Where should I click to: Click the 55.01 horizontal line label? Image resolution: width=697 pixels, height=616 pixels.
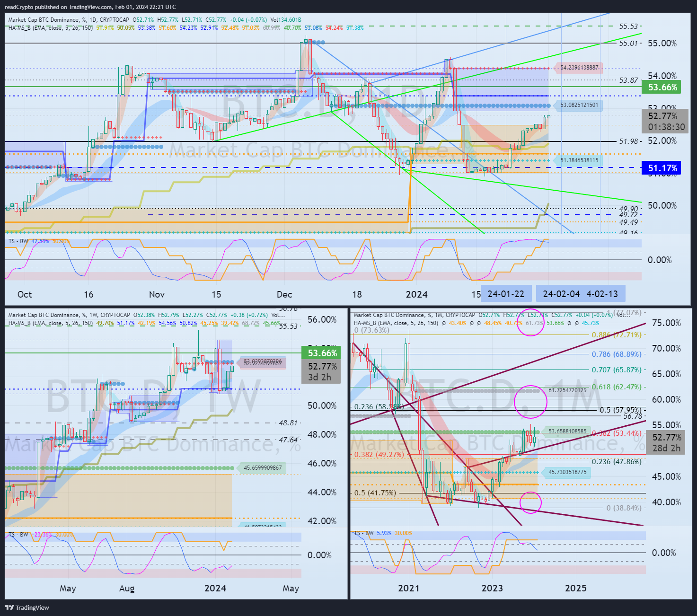628,44
